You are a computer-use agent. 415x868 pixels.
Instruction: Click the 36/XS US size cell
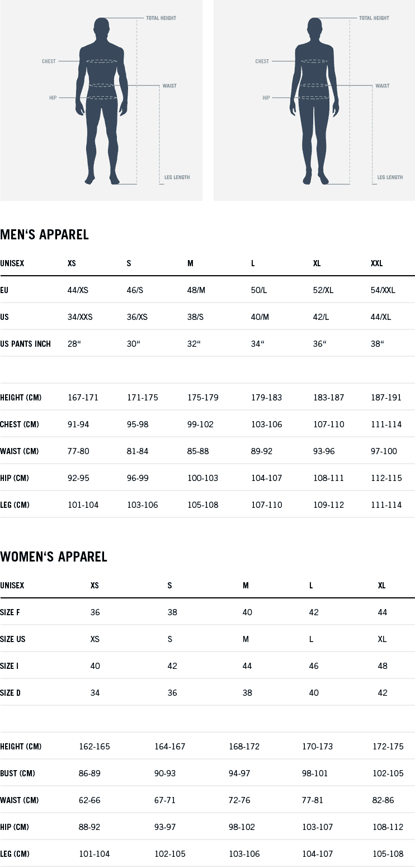tap(138, 317)
